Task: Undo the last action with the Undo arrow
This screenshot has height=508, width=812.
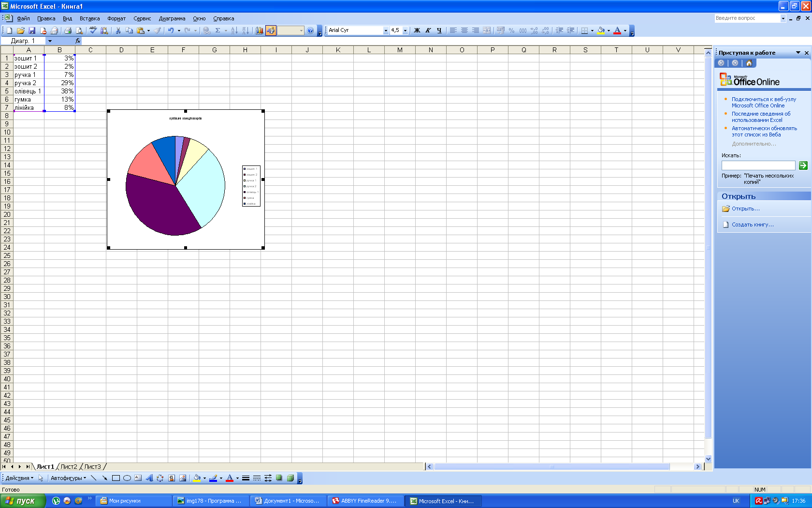Action: pyautogui.click(x=171, y=30)
